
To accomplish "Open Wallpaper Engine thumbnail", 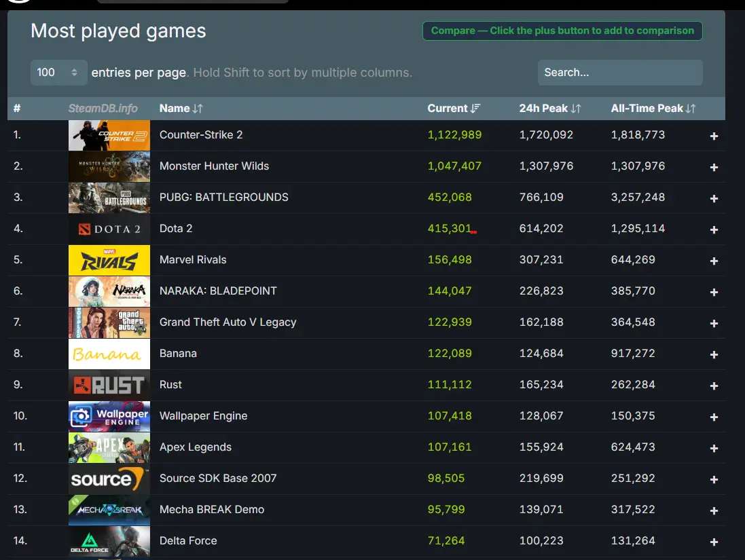I will (109, 417).
